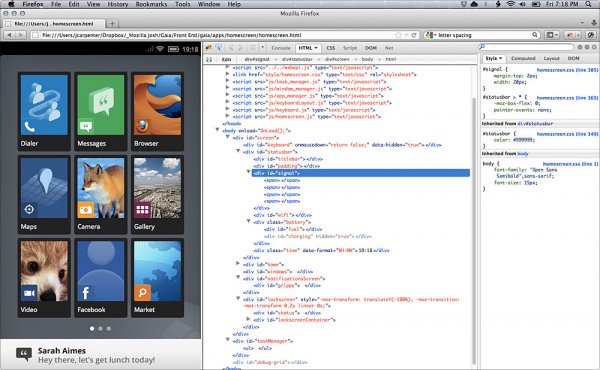
Task: Open the Dialer app tile
Action: 44,111
